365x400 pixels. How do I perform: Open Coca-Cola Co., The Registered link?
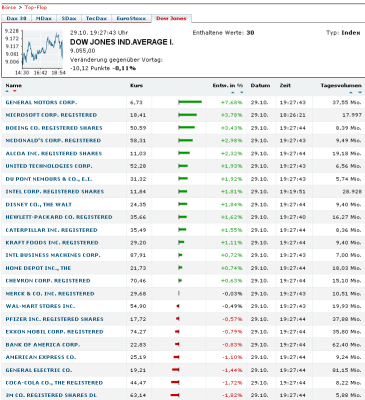tap(54, 383)
